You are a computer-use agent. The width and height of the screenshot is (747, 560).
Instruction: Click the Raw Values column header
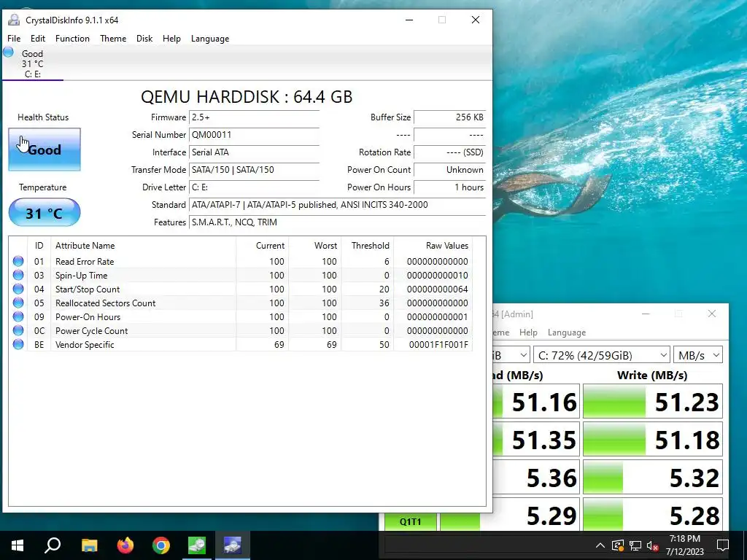click(x=433, y=246)
